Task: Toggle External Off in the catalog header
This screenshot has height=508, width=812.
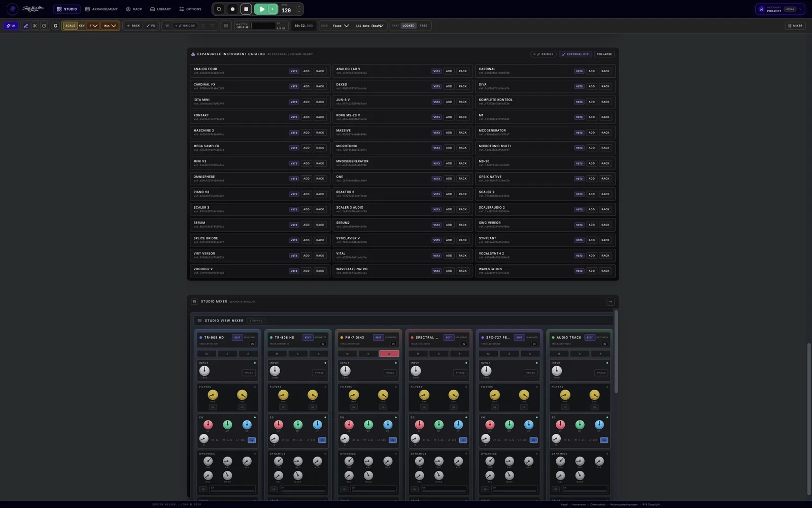Action: [576, 54]
